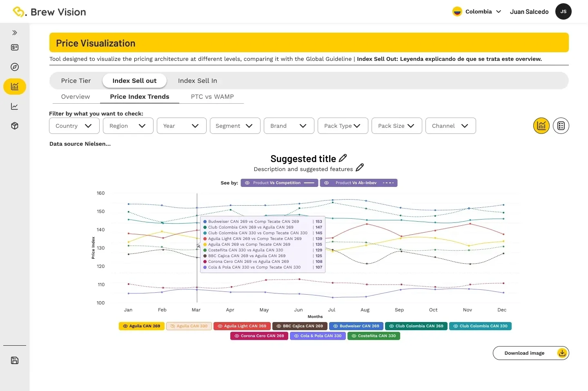This screenshot has width=588, height=391.
Task: Show Aguila CAN 330 series
Action: click(189, 326)
